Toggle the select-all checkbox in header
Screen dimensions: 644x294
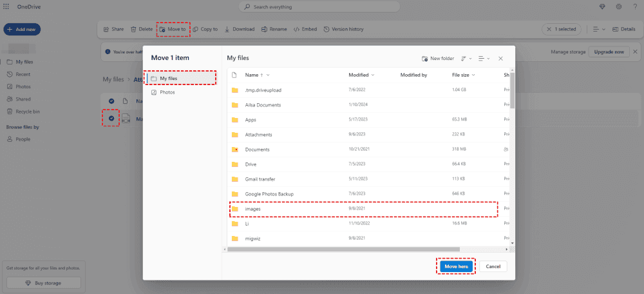(111, 101)
